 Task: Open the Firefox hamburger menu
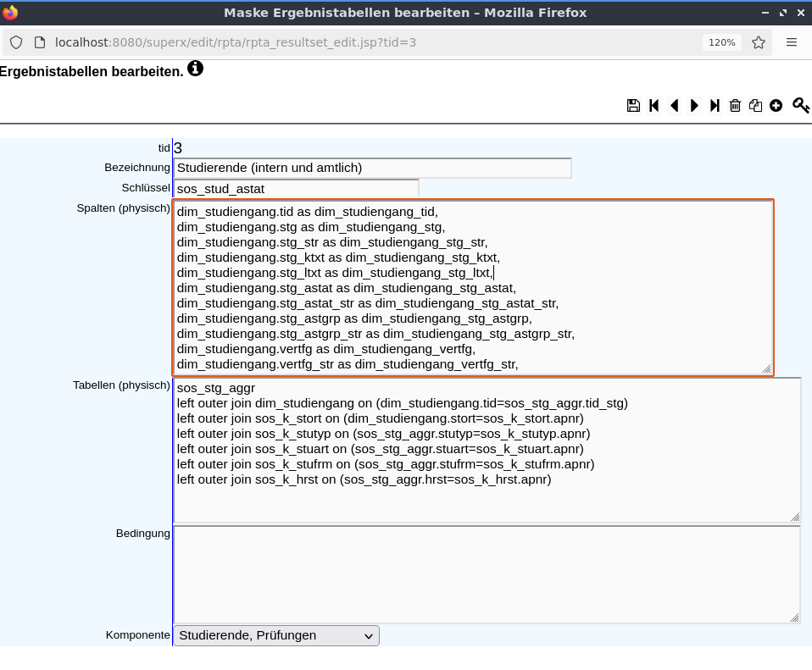click(x=792, y=42)
